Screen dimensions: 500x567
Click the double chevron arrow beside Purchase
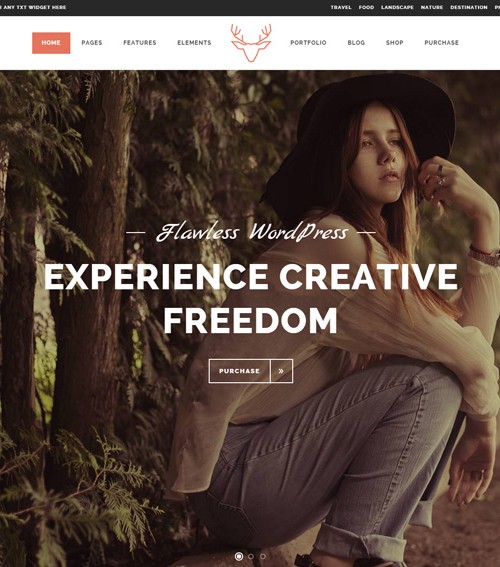281,371
